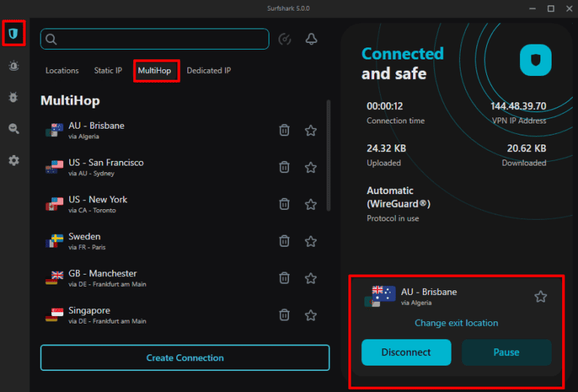Open the Dedicated IP tab
578x392 pixels.
(208, 71)
